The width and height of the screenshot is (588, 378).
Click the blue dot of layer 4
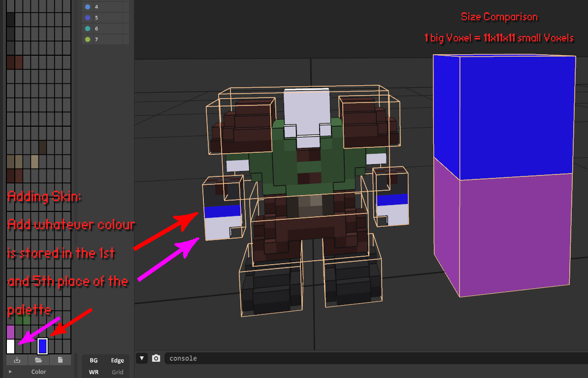[88, 7]
